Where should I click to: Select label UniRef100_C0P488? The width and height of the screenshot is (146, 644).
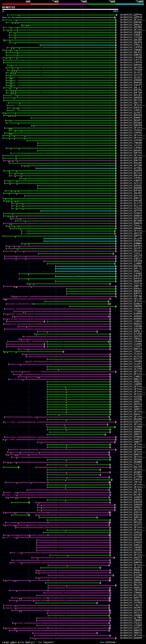(131, 58)
